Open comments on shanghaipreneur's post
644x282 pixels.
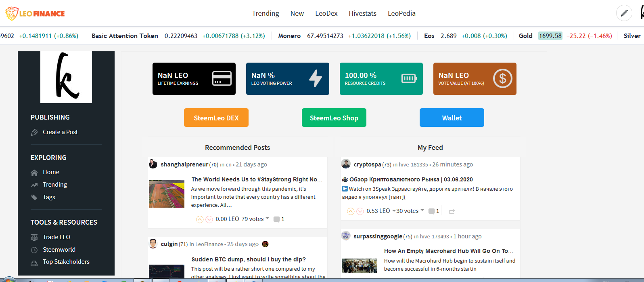276,219
